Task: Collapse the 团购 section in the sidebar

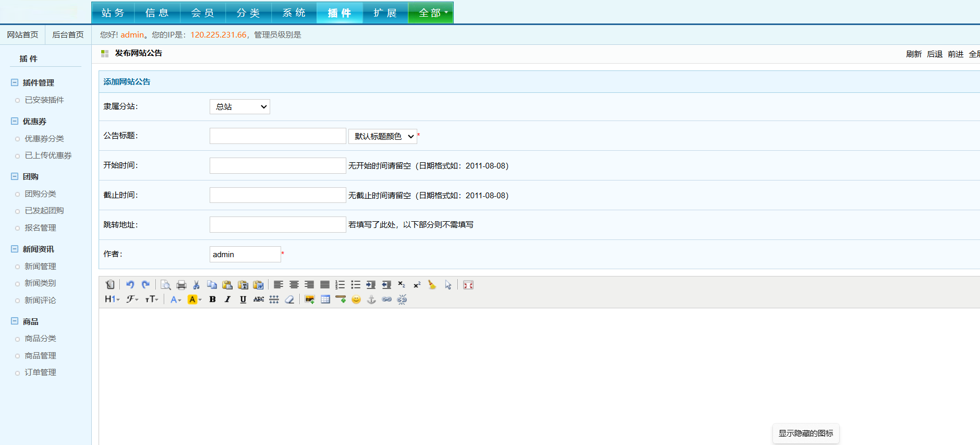Action: pyautogui.click(x=15, y=176)
